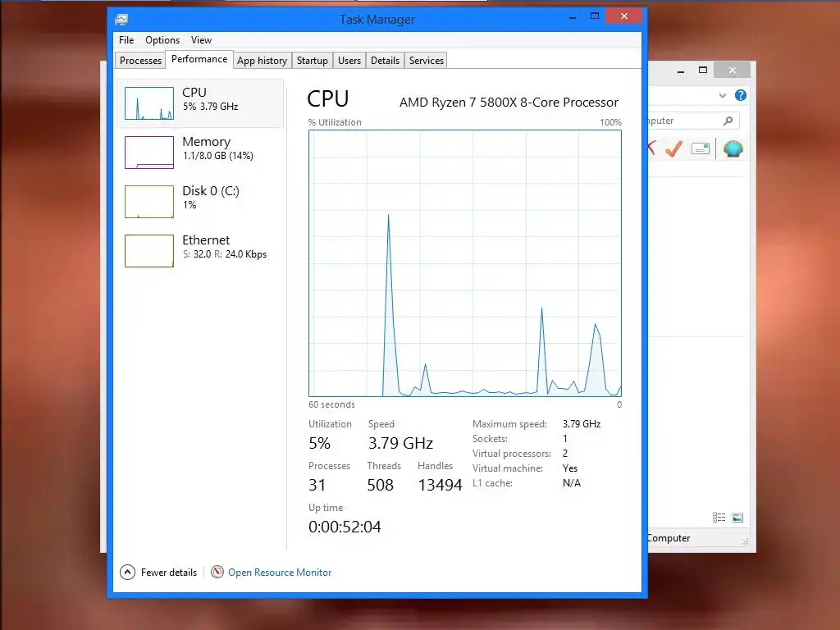Go to the Users tab
Image resolution: width=840 pixels, height=630 pixels.
[349, 61]
